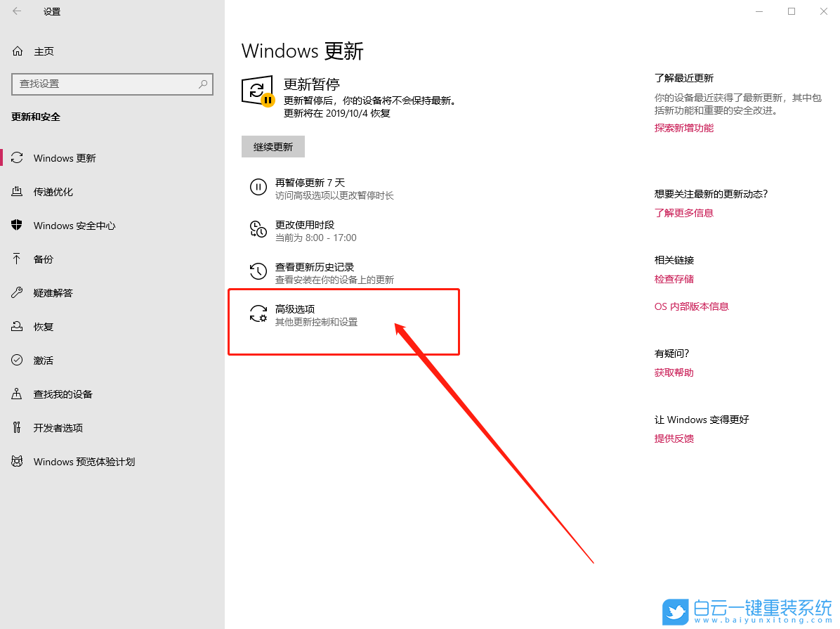Go to 主页 settings home
The width and height of the screenshot is (840, 629).
pyautogui.click(x=43, y=51)
